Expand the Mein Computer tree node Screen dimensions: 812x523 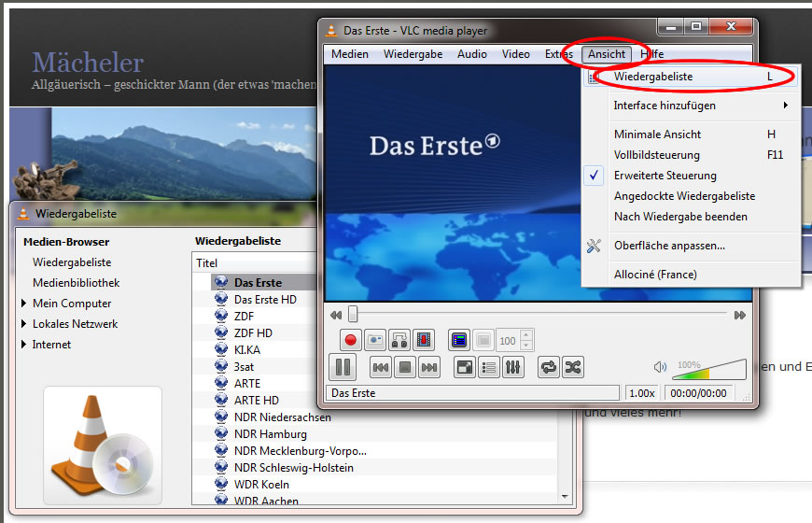coord(24,304)
